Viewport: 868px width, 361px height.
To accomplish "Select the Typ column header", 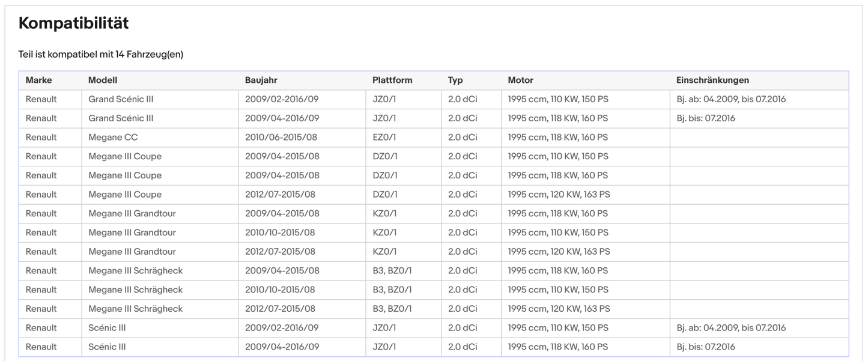I will click(455, 80).
